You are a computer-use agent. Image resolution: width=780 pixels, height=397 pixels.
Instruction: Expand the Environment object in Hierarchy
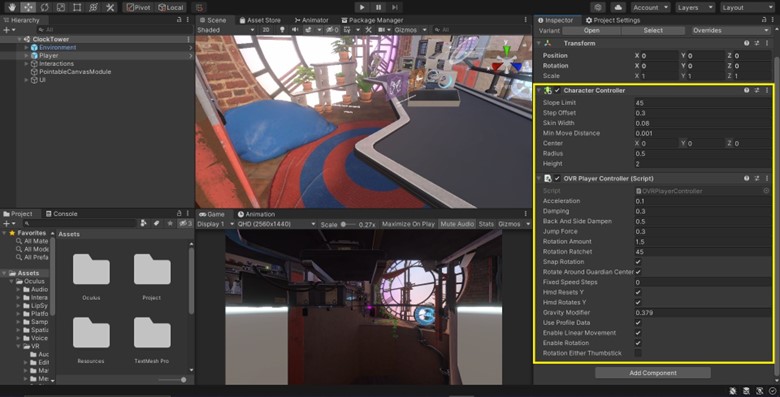pos(26,48)
